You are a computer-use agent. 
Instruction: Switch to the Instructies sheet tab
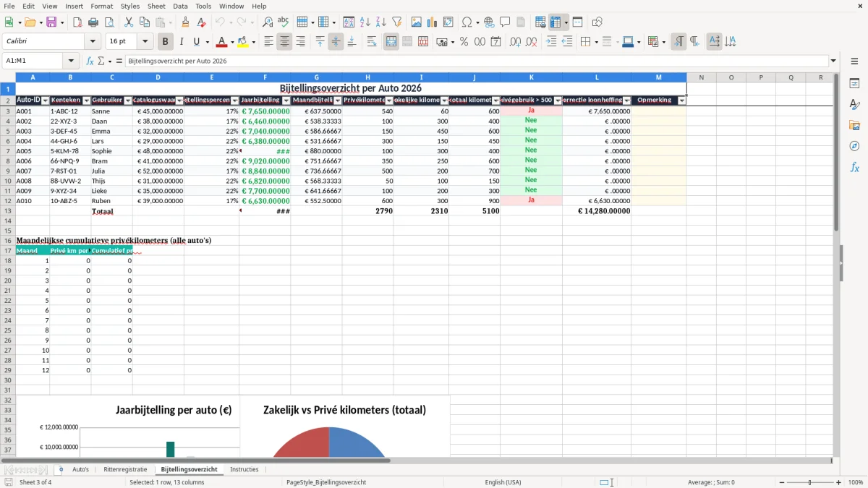tap(244, 469)
